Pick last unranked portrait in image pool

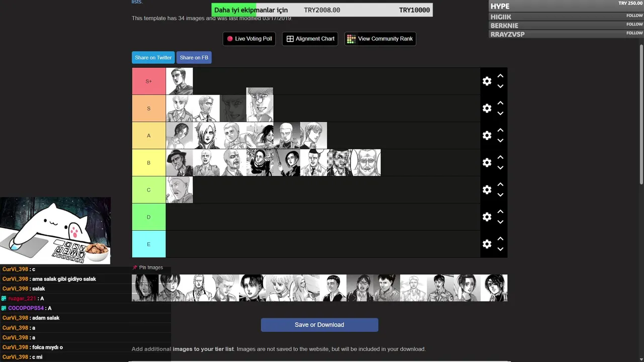click(494, 288)
